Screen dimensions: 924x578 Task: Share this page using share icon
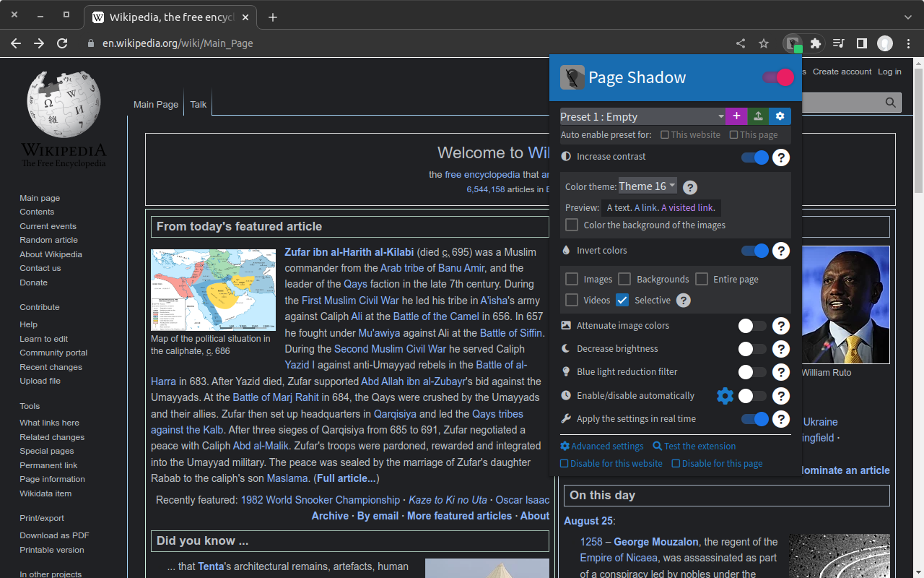point(741,43)
